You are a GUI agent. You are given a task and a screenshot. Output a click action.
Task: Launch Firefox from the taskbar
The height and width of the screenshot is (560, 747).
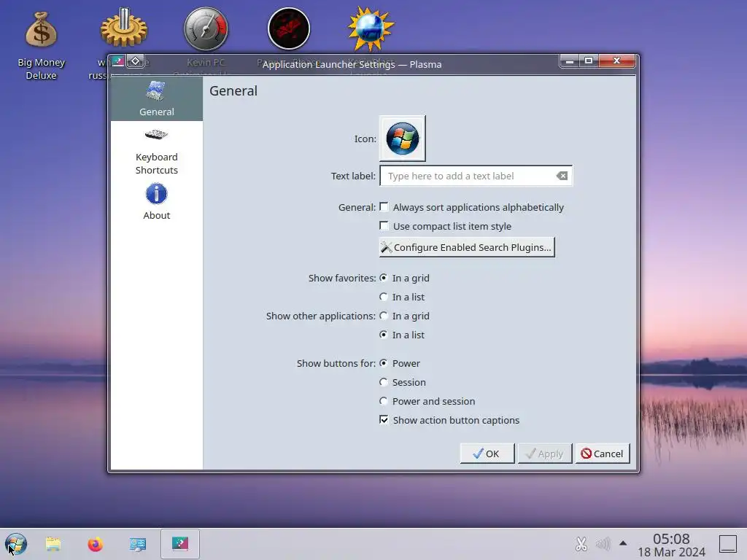[96, 544]
